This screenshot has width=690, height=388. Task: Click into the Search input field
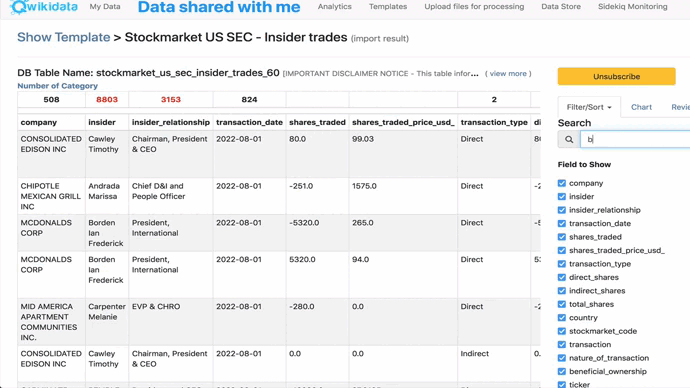(x=635, y=139)
